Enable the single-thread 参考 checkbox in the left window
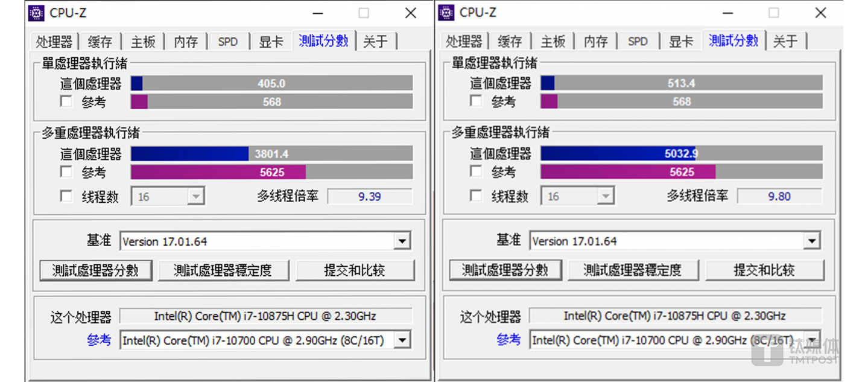The width and height of the screenshot is (868, 382). coord(65,101)
